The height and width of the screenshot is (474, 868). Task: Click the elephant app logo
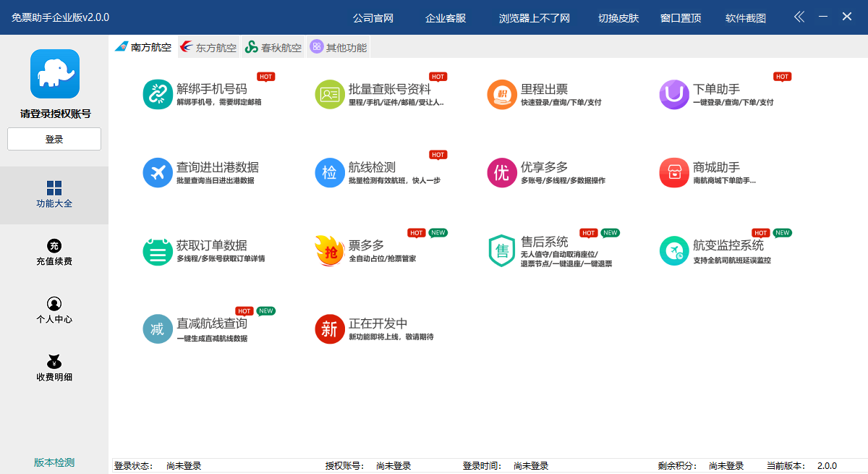pos(54,74)
